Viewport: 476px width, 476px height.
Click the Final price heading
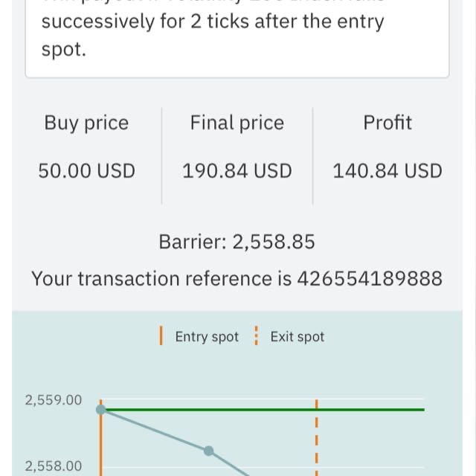click(237, 123)
